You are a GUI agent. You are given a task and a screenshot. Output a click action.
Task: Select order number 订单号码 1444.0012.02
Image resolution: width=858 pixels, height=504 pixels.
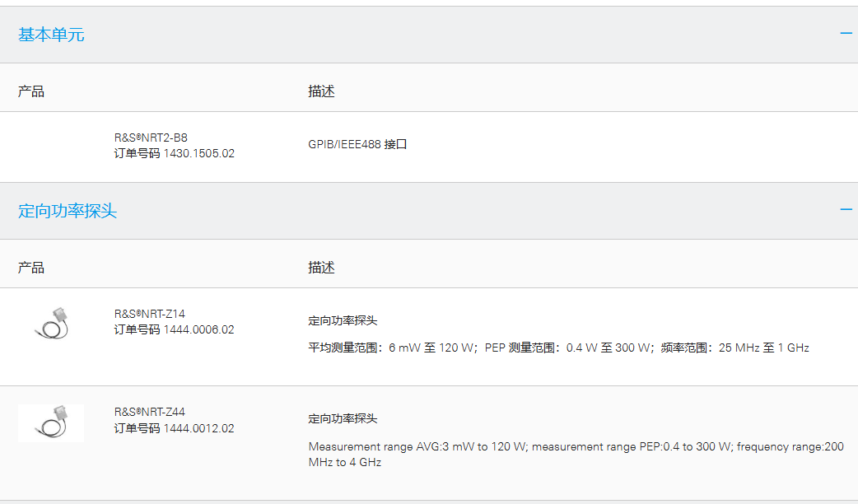pyautogui.click(x=174, y=428)
